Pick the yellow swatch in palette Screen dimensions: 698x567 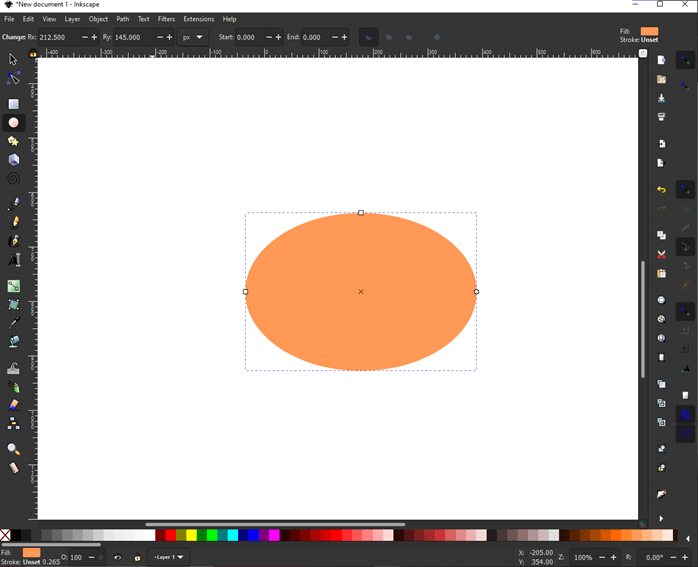pyautogui.click(x=189, y=536)
